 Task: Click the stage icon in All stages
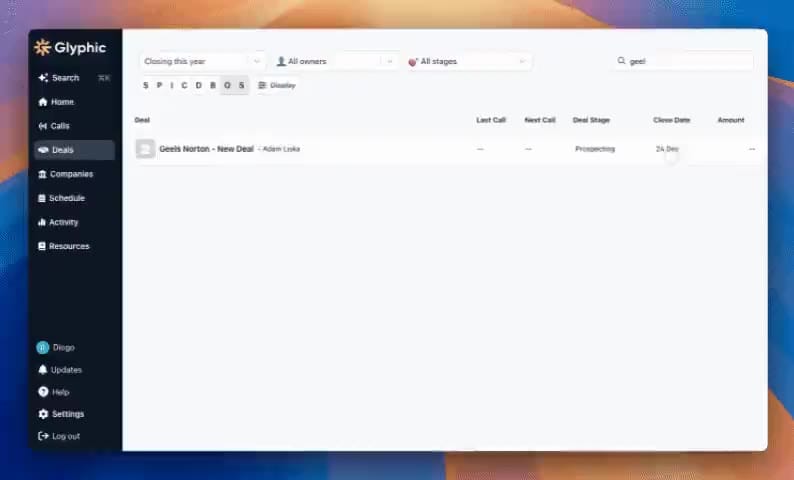[413, 62]
